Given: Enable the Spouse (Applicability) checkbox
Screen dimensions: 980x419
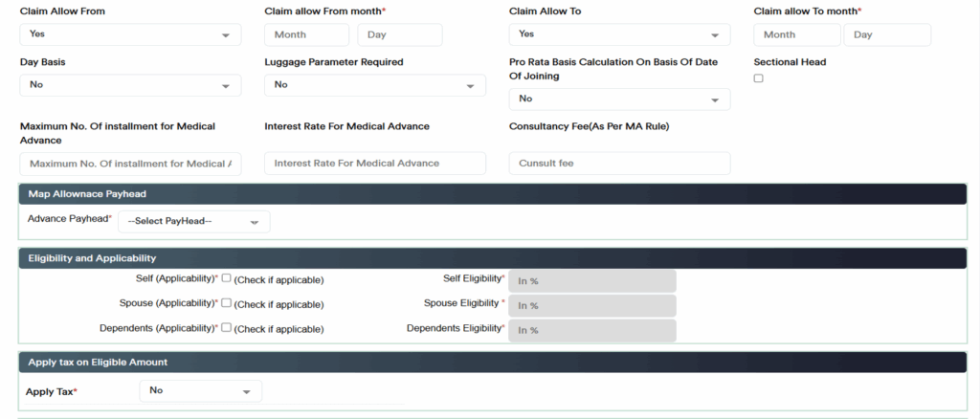Looking at the screenshot, I should tap(227, 303).
